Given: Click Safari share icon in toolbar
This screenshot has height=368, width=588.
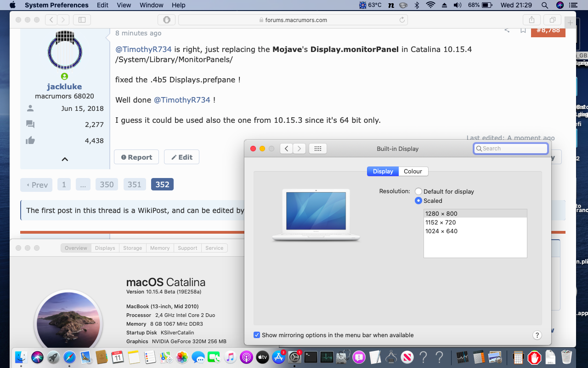Looking at the screenshot, I should pos(531,20).
